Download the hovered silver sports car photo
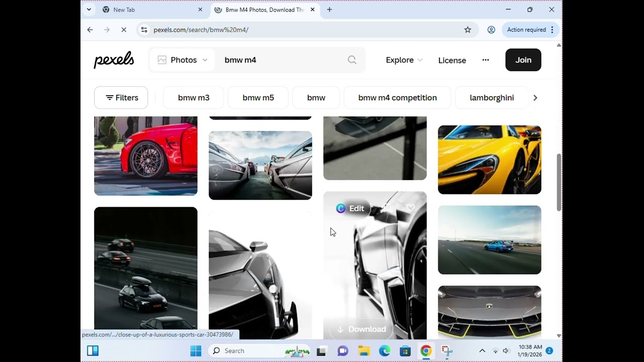 point(361,329)
